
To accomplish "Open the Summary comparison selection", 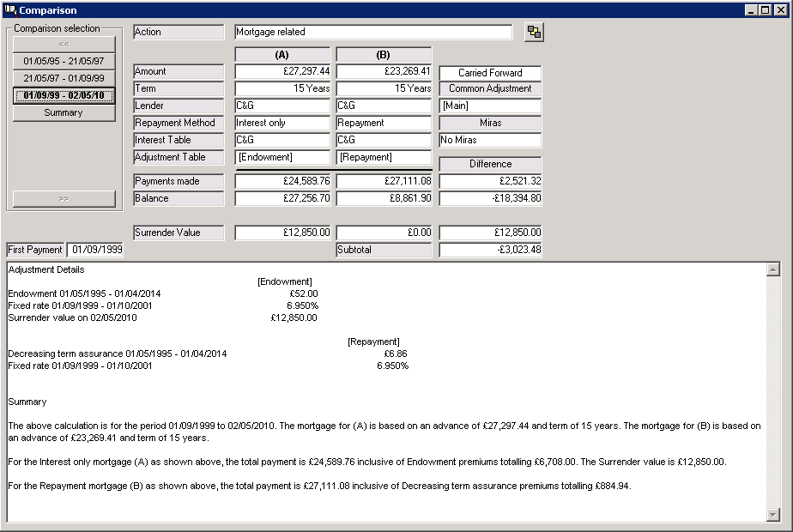I will point(64,112).
